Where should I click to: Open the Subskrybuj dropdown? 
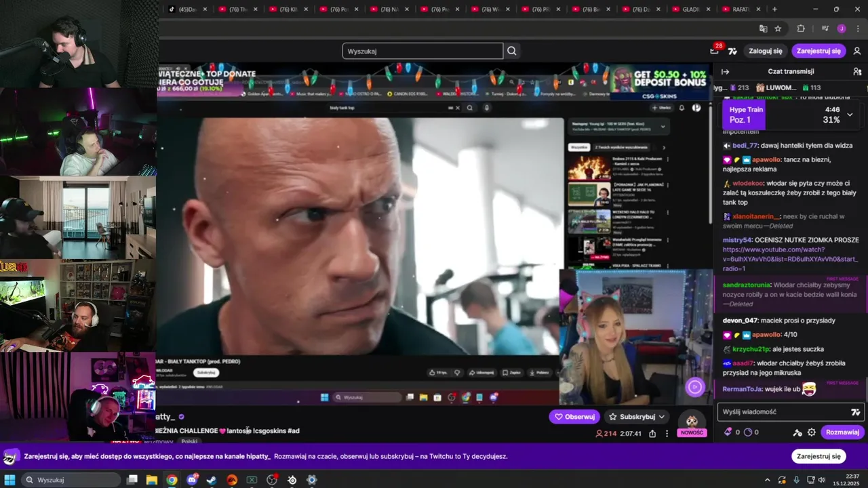click(637, 417)
